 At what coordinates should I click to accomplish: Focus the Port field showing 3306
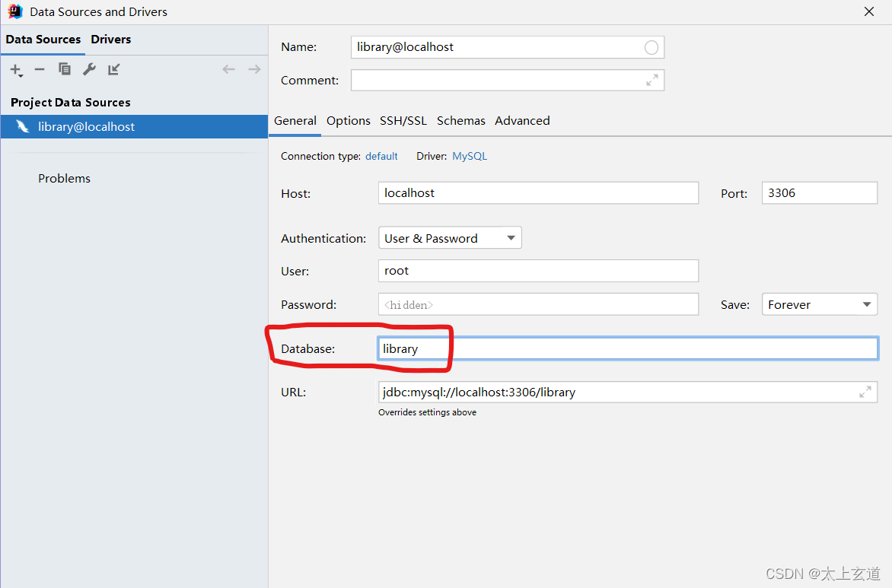coord(819,192)
